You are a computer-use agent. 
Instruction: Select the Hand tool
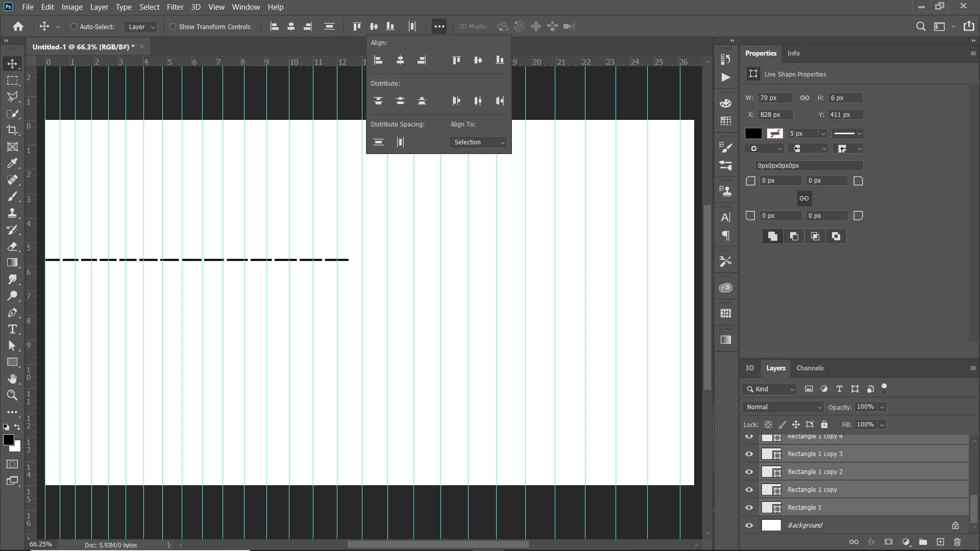coord(13,379)
